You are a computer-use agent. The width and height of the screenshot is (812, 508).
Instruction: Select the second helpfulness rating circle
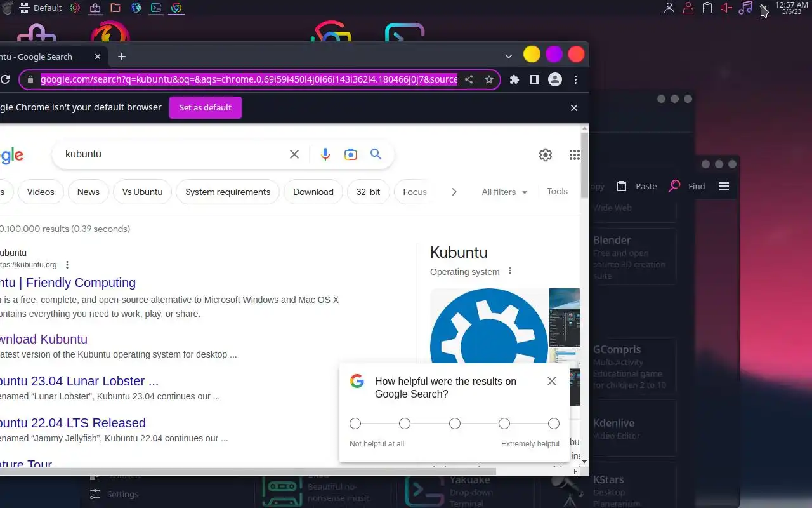405,424
